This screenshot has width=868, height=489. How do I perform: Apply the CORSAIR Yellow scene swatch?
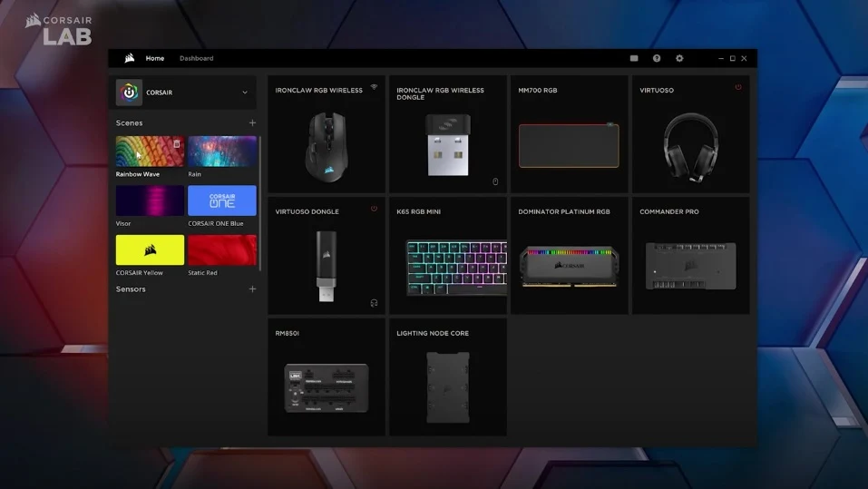150,249
